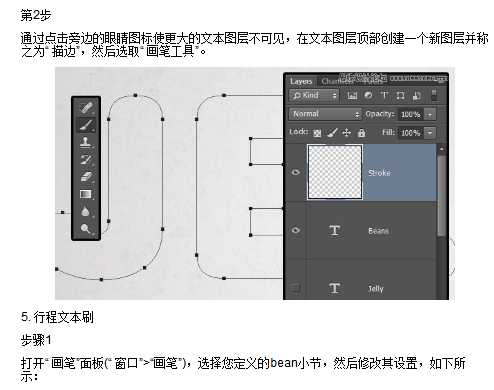Open the Normal blend mode dropdown
This screenshot has height=390, width=494.
[x=325, y=114]
